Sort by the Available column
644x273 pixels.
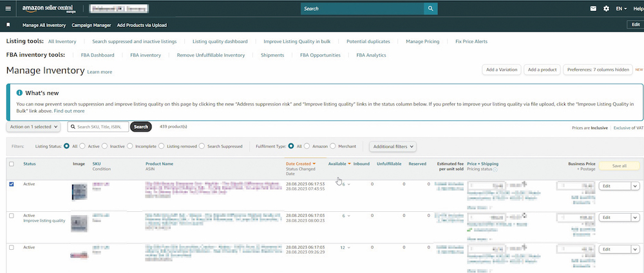[x=339, y=164]
